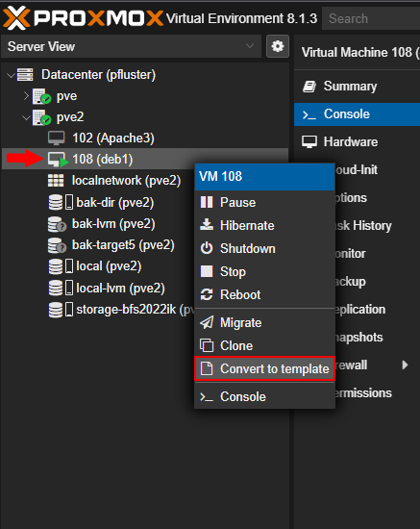This screenshot has height=529, width=420.
Task: Collapse the pve2 node
Action: [26, 117]
